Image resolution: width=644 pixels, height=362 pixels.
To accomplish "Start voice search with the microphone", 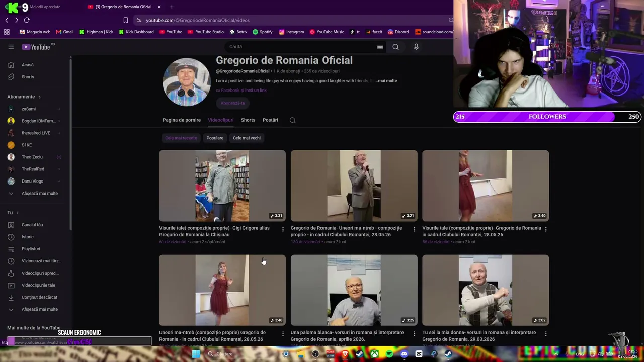I will tap(416, 47).
